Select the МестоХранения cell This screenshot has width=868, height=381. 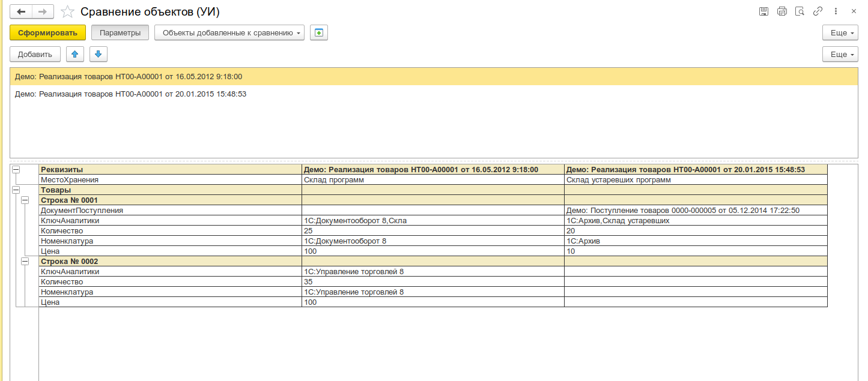171,179
